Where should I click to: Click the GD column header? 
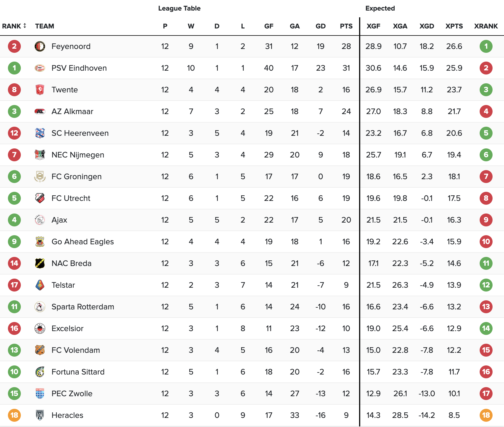320,26
